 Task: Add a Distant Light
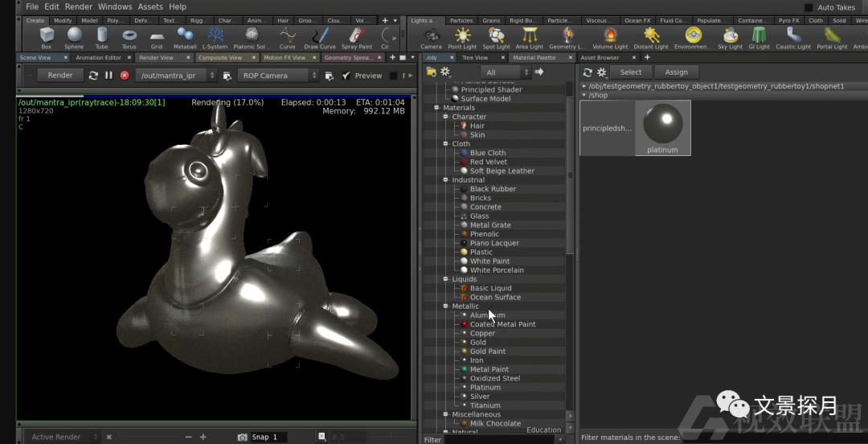coord(651,39)
